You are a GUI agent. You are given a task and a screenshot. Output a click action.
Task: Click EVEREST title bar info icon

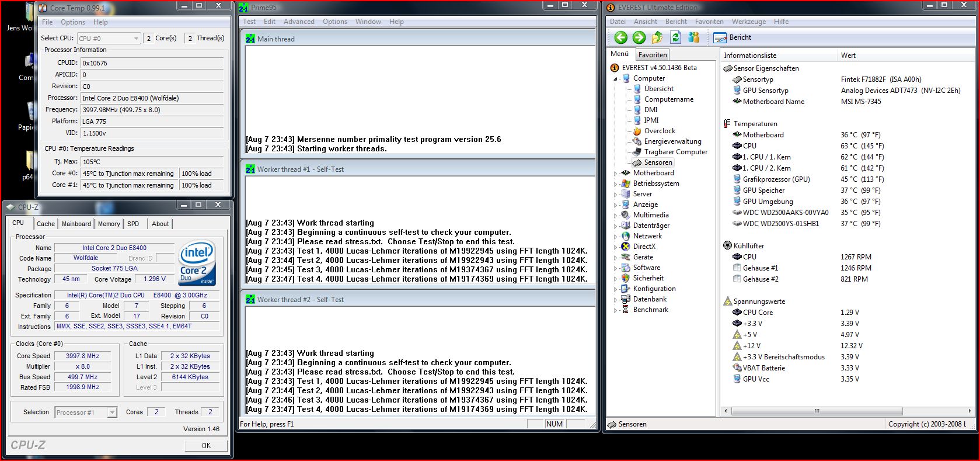[x=611, y=8]
